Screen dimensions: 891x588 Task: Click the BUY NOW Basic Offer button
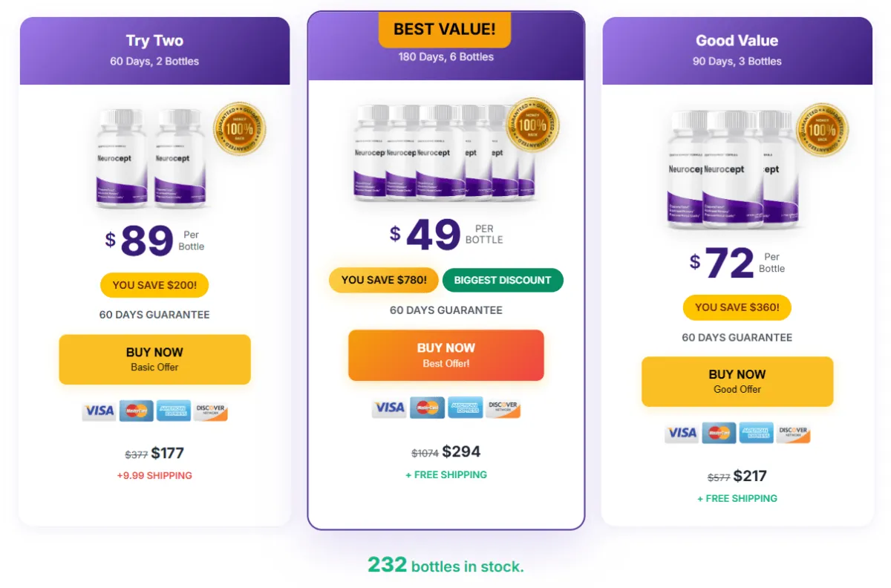tap(154, 359)
